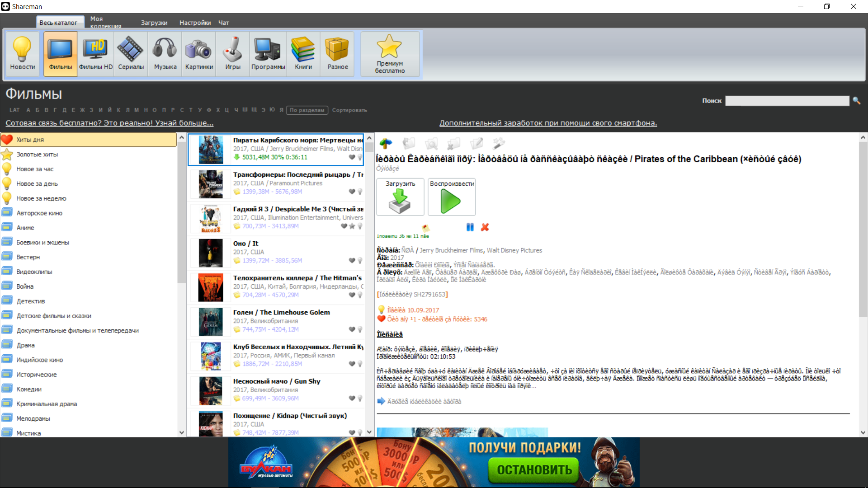The width and height of the screenshot is (868, 488).
Task: Toggle heart favorite on Оно / It row
Action: coord(352,260)
